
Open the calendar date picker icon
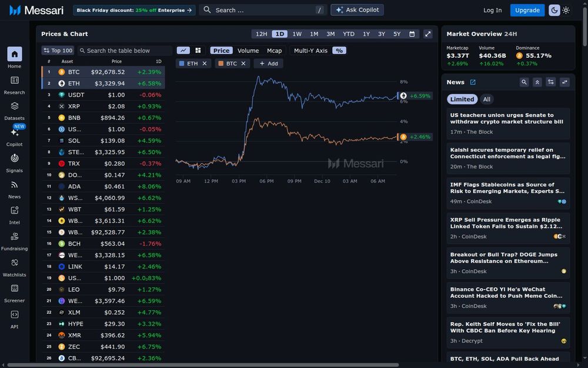[412, 34]
